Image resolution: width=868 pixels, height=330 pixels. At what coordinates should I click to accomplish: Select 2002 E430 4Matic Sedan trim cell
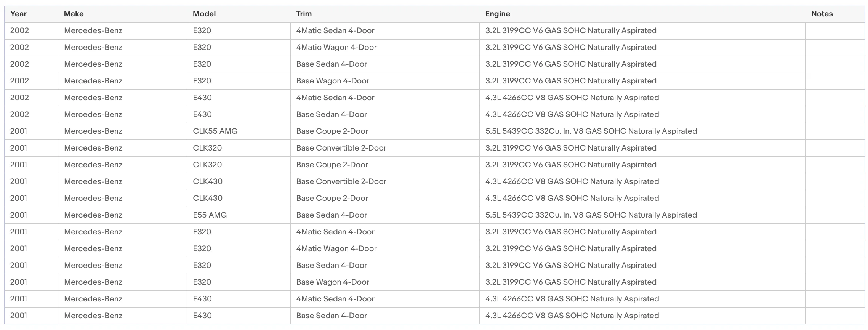pyautogui.click(x=385, y=98)
